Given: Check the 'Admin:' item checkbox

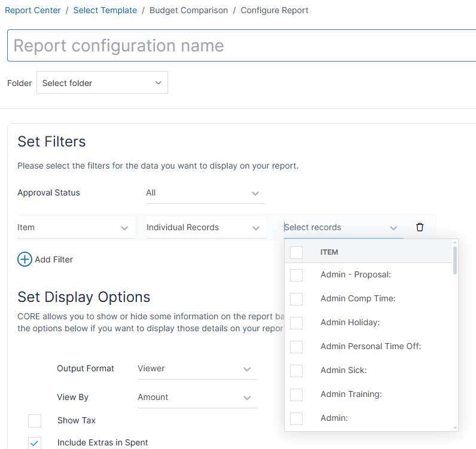Looking at the screenshot, I should [x=296, y=419].
